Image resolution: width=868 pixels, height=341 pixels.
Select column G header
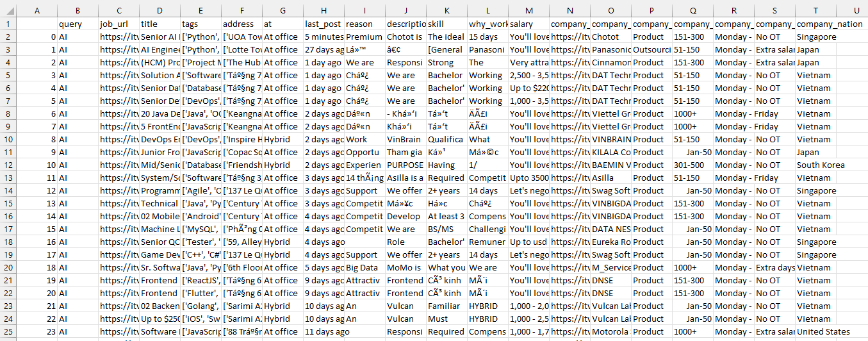[283, 10]
